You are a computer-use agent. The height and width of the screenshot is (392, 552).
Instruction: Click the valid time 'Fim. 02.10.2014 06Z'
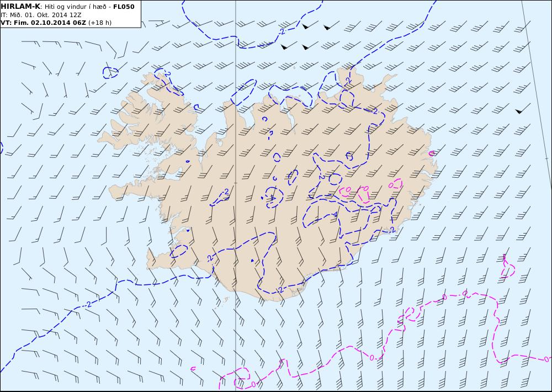50,23
